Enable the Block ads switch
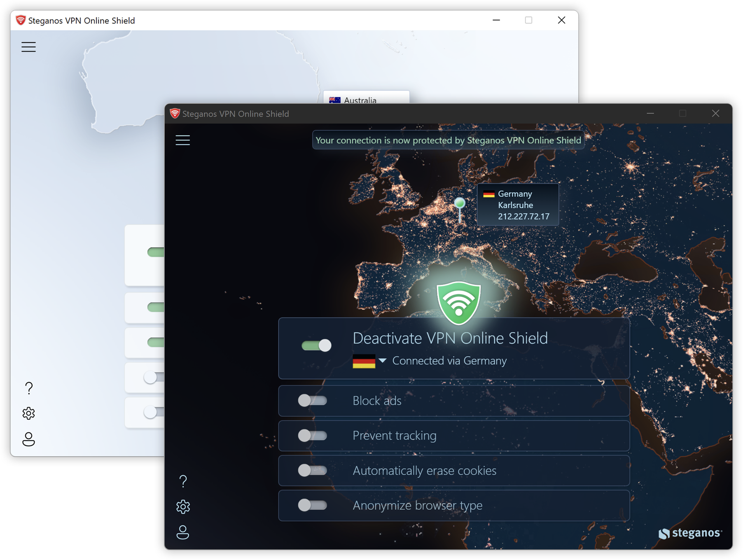The height and width of the screenshot is (560, 743). tap(313, 400)
